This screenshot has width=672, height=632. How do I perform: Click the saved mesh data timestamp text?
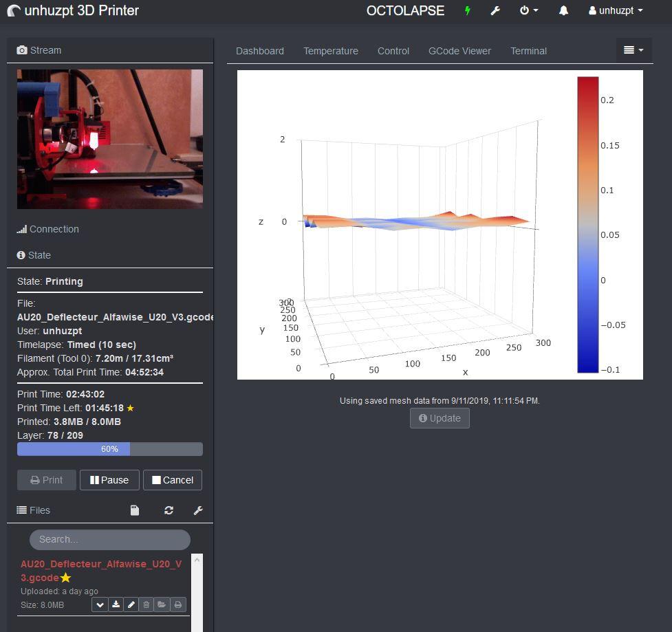point(440,401)
